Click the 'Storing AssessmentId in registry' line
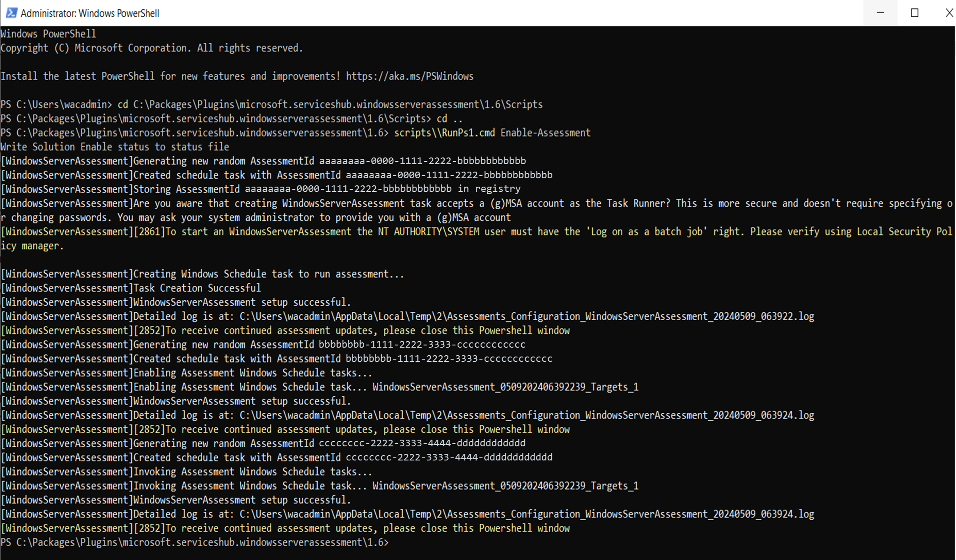 pyautogui.click(x=261, y=189)
